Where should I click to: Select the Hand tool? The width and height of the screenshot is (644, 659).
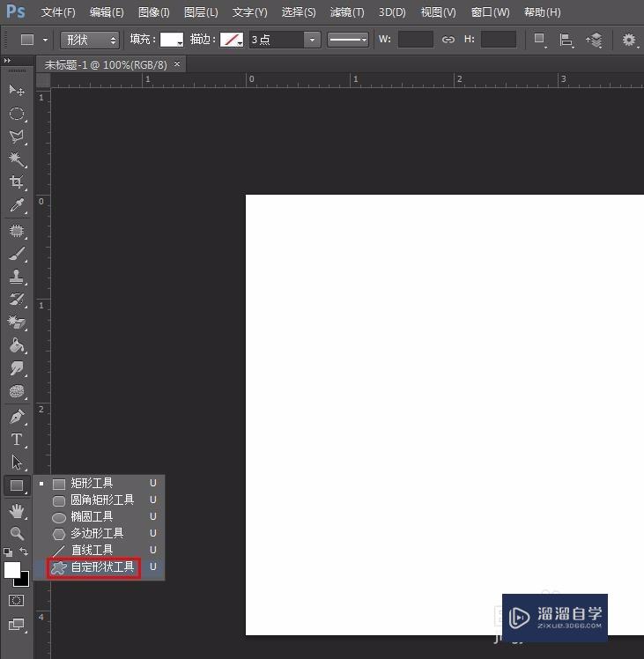17,511
